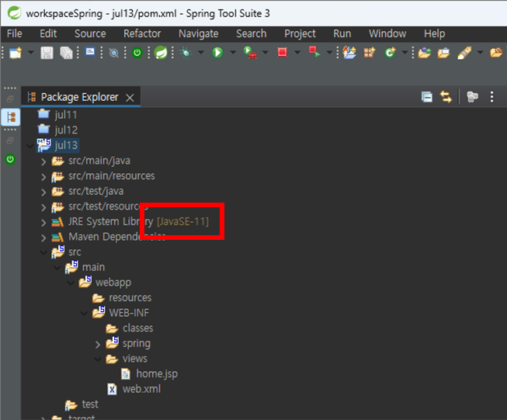Open the Help menu
The height and width of the screenshot is (420, 507).
tap(435, 33)
